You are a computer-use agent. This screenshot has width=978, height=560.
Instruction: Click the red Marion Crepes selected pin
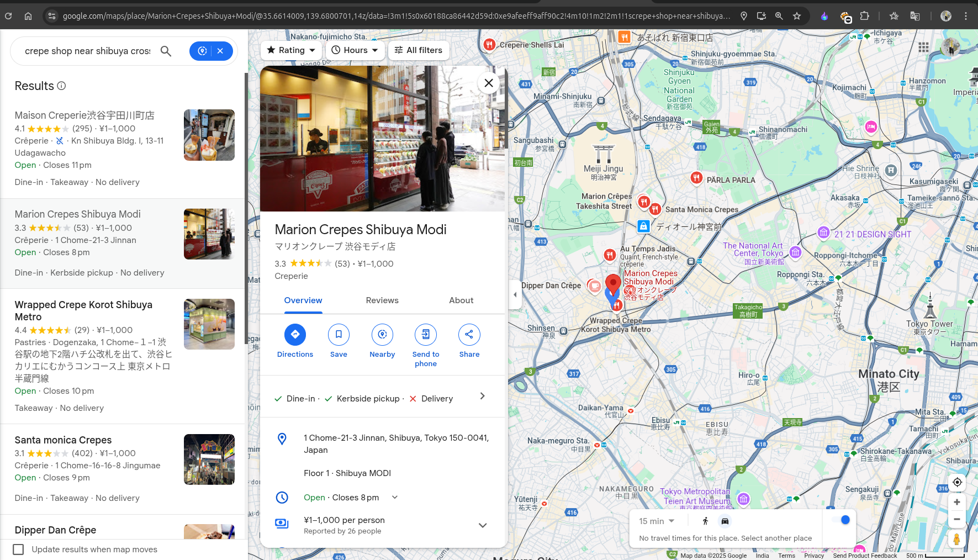click(613, 285)
